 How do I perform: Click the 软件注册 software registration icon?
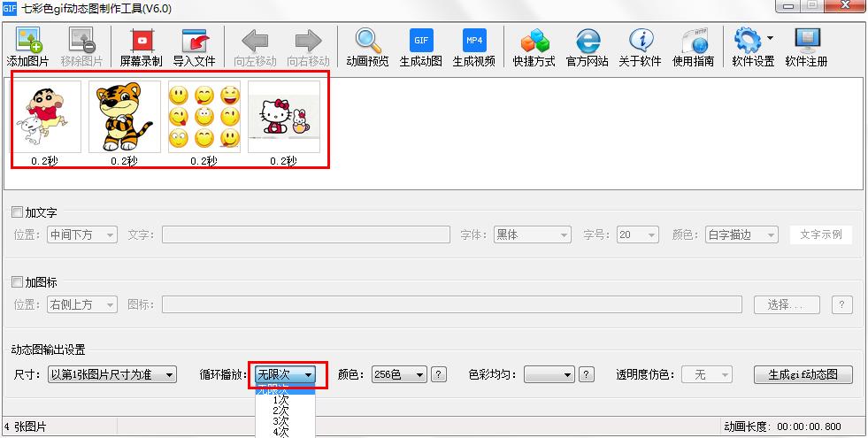807,41
